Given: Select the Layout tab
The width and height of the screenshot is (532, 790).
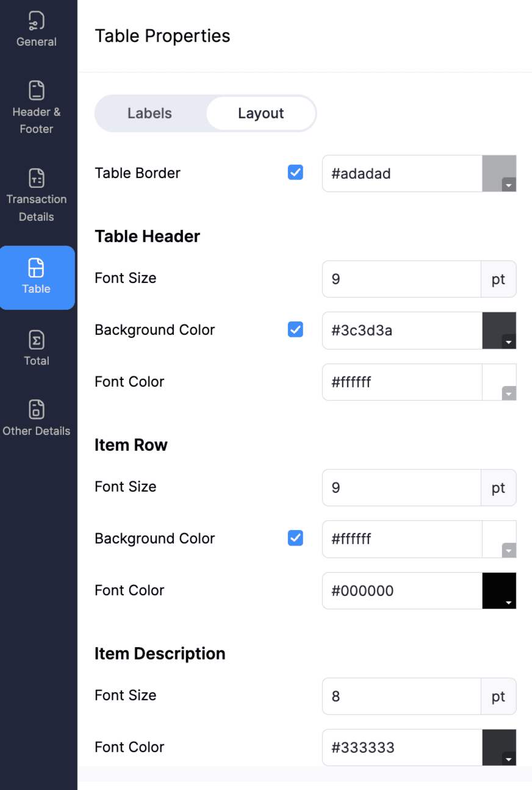Looking at the screenshot, I should point(261,113).
